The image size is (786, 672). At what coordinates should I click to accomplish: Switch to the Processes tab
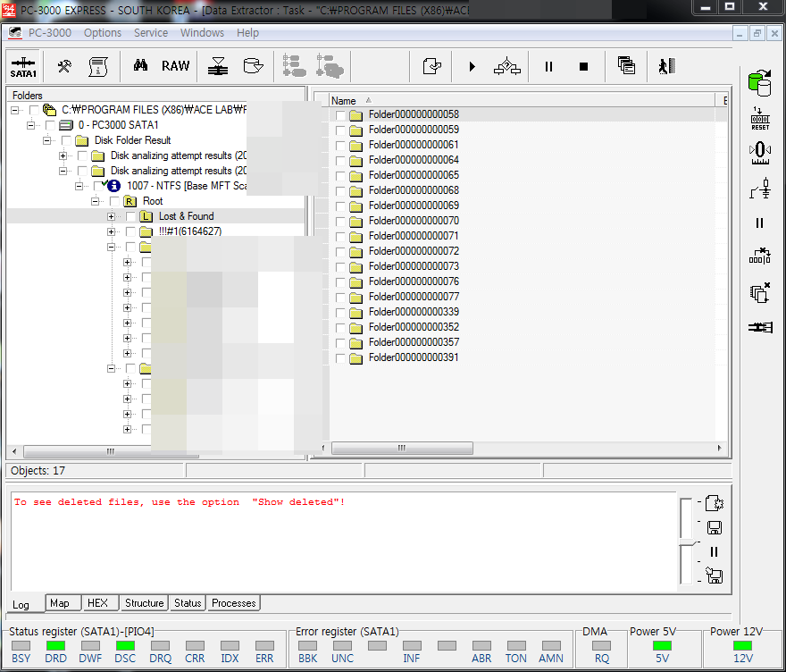pos(234,603)
